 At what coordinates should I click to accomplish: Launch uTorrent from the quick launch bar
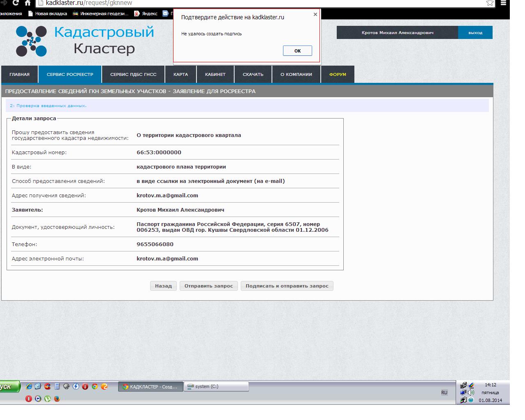pyautogui.click(x=48, y=399)
